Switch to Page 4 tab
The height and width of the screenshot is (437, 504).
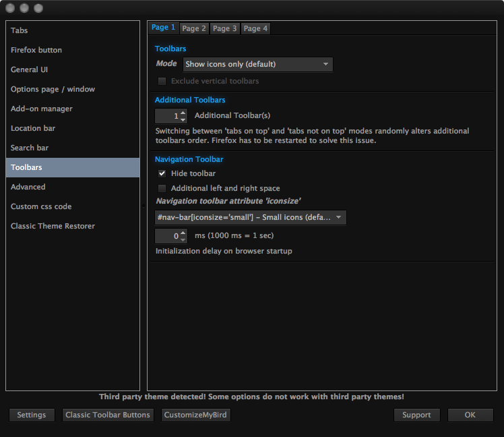pyautogui.click(x=255, y=28)
